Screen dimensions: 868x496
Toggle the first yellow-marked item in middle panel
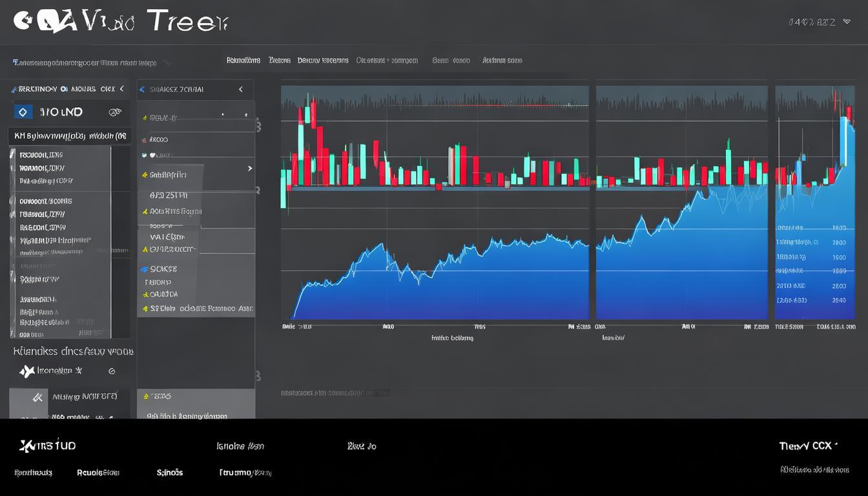pos(145,118)
